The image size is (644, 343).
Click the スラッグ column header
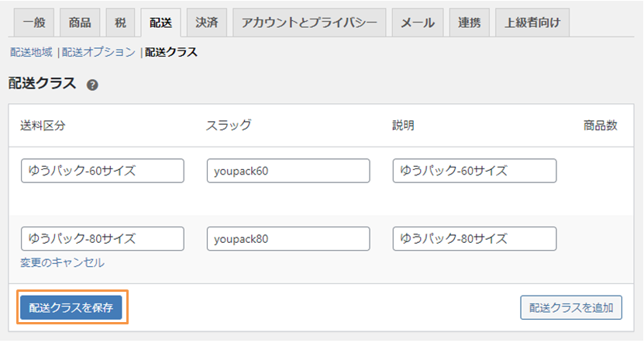(229, 126)
